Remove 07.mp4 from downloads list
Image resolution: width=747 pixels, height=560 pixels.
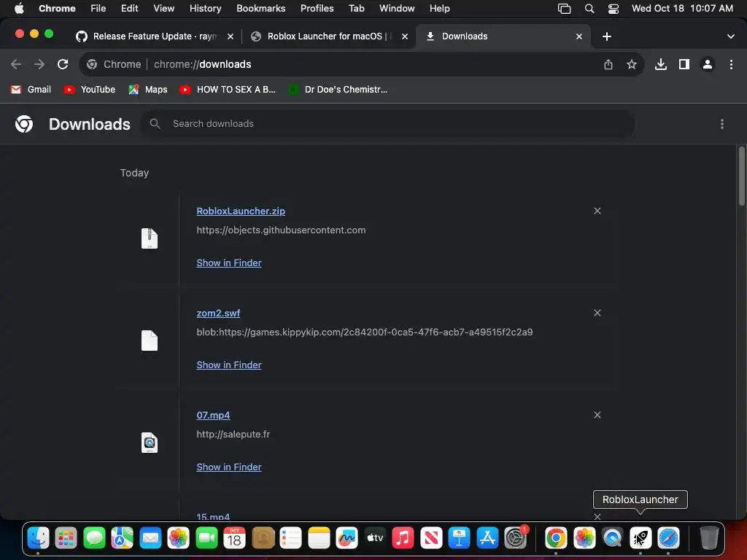(597, 415)
